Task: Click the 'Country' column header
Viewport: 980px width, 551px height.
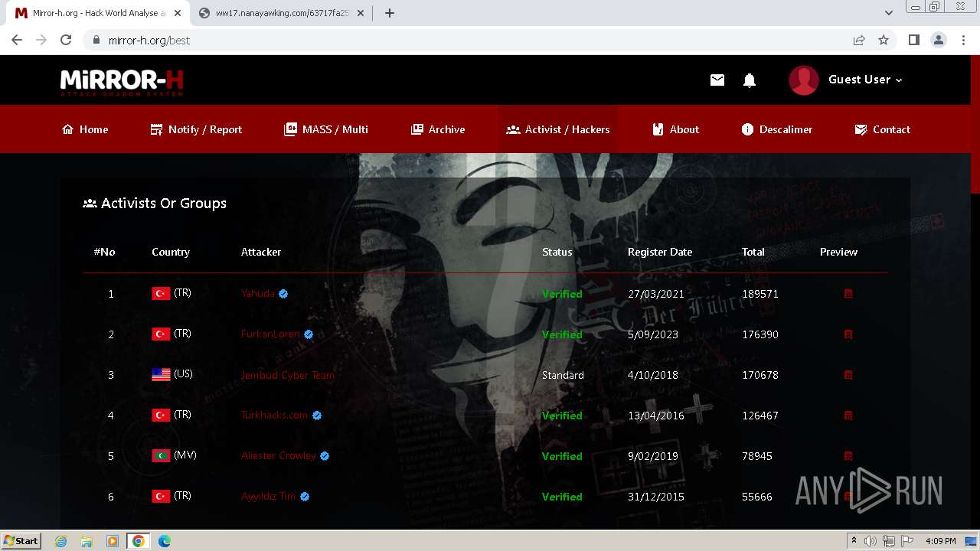Action: (x=171, y=252)
